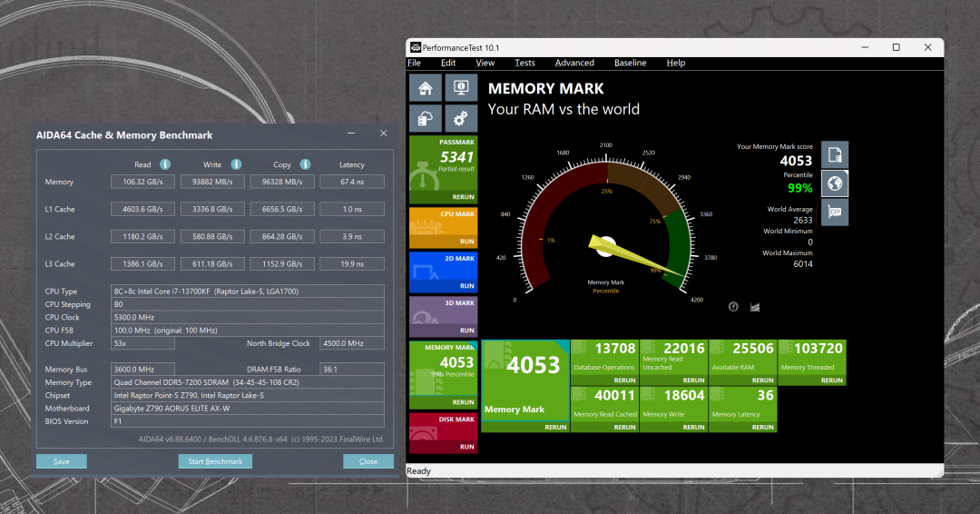
Task: Rerun the Memory Threaded test
Action: (832, 381)
